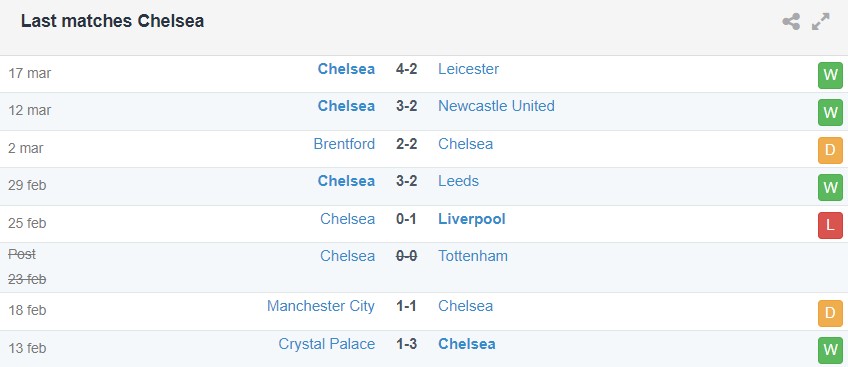848x367 pixels.
Task: Click the D badge for the Brentford match
Action: 830,150
